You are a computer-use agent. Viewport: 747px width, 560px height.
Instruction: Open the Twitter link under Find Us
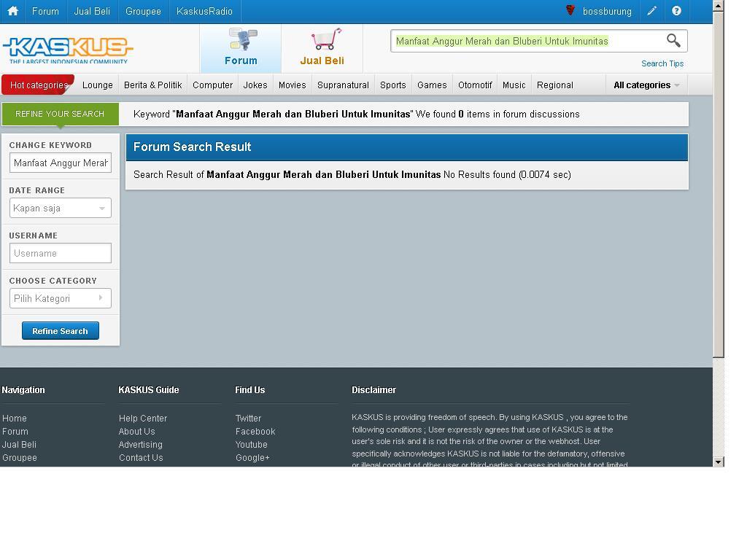pyautogui.click(x=248, y=418)
